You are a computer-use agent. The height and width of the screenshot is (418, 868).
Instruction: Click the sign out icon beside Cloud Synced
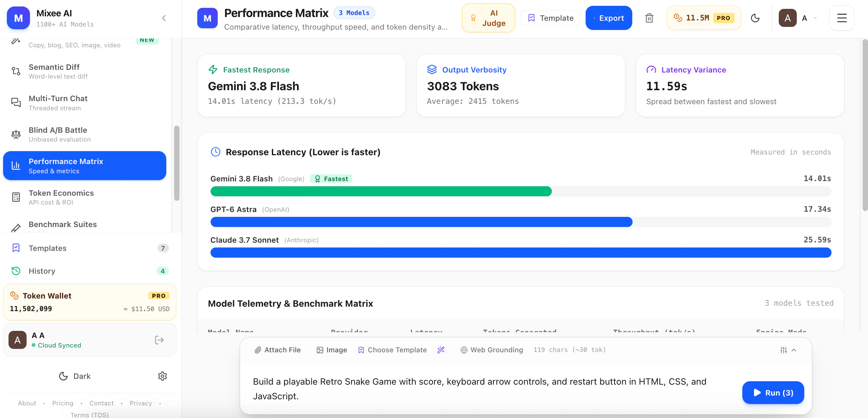(159, 340)
